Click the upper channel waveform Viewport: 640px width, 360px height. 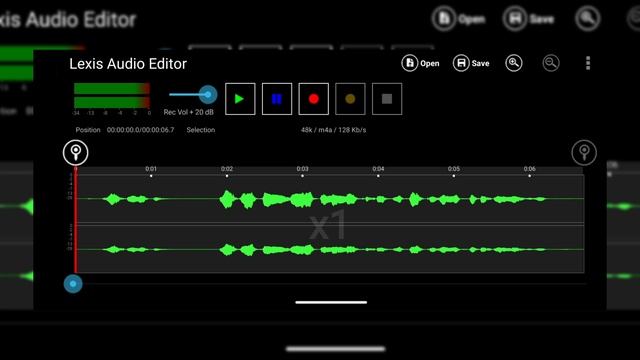point(330,199)
